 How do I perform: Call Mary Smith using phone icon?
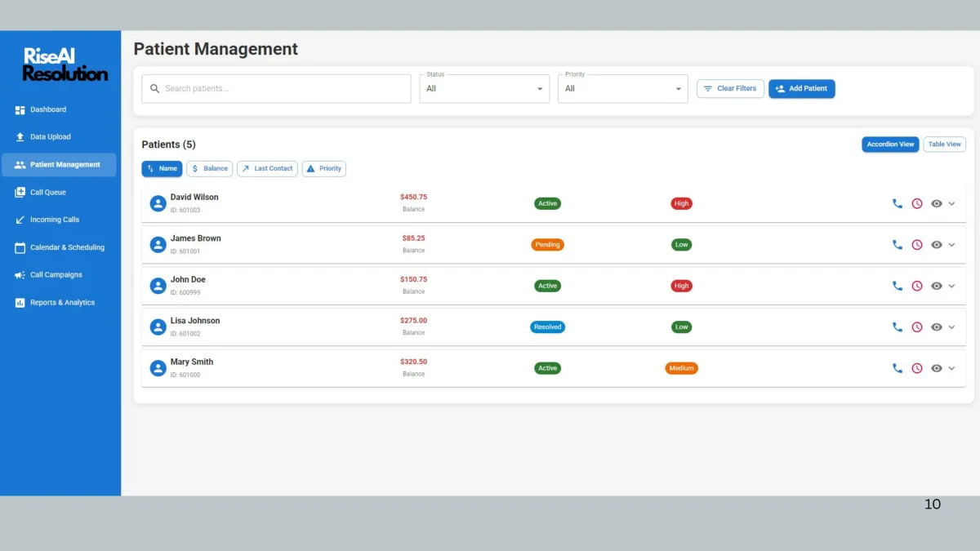pos(898,368)
